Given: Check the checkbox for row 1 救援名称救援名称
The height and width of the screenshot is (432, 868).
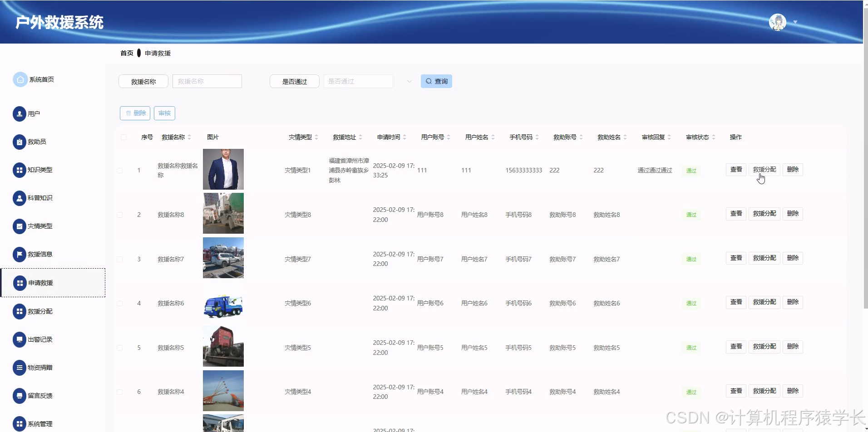Looking at the screenshot, I should coord(120,171).
